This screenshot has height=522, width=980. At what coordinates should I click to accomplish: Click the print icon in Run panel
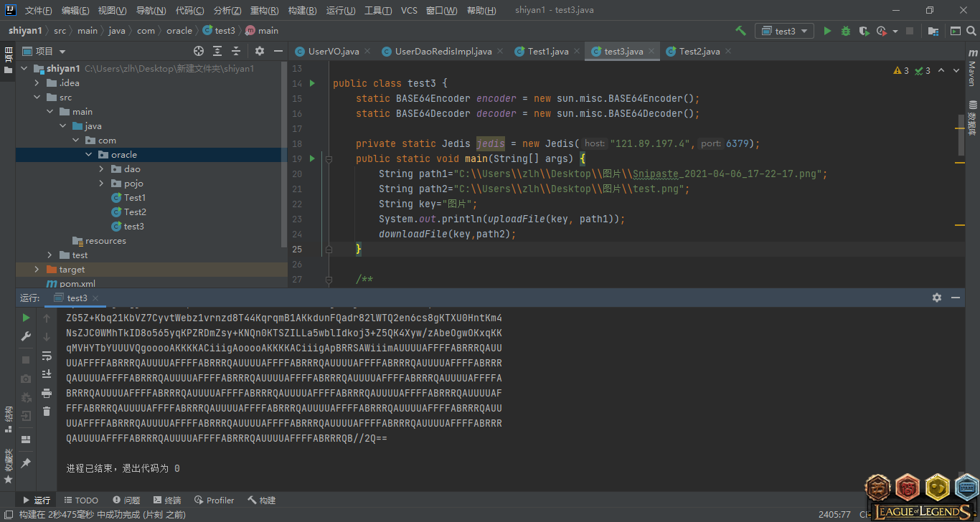[47, 393]
